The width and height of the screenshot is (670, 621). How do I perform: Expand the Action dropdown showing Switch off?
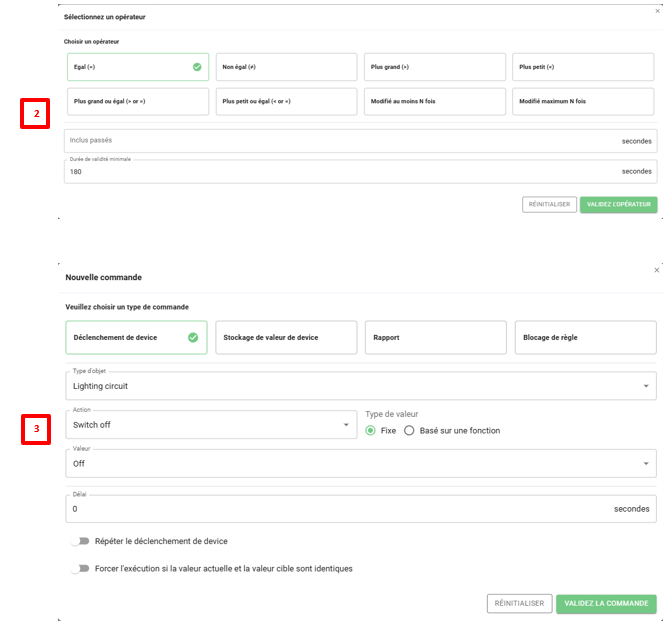[x=210, y=425]
